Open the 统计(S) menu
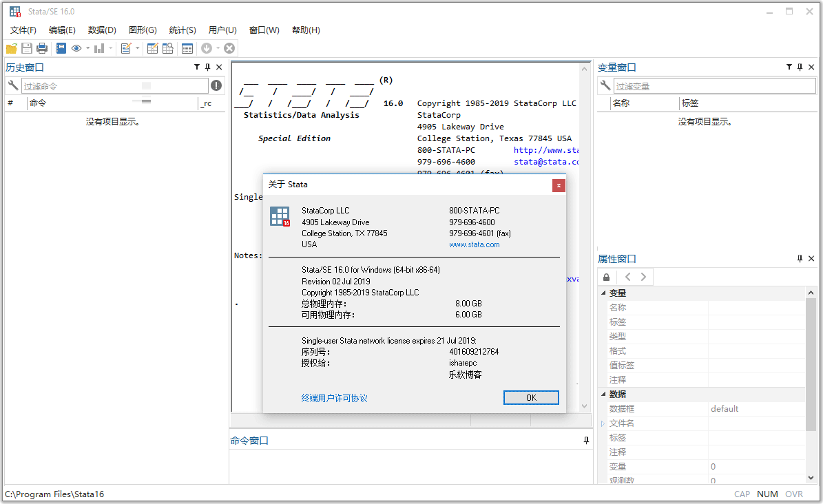 tap(182, 30)
